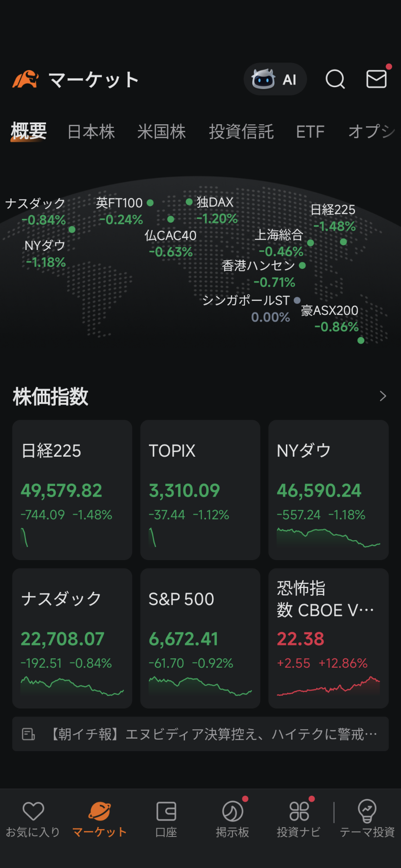This screenshot has height=868, width=401.
Task: Select the 投資信託 tab
Action: coord(241,132)
